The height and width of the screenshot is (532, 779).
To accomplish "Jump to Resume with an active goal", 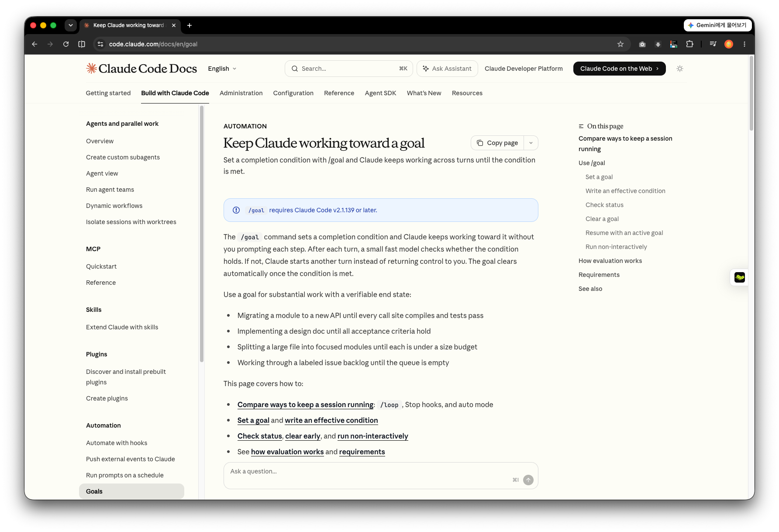I will (624, 233).
